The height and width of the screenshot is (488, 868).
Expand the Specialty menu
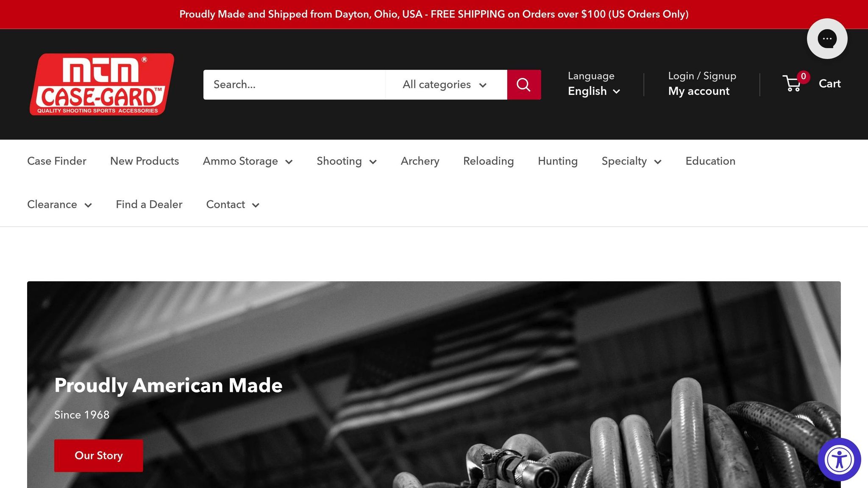coord(631,161)
